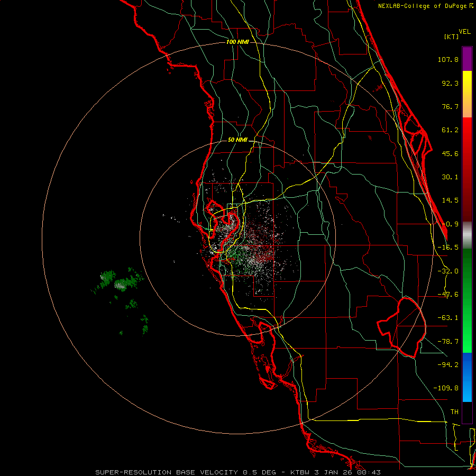Click the 0.5 DEG elevation text

click(259, 472)
